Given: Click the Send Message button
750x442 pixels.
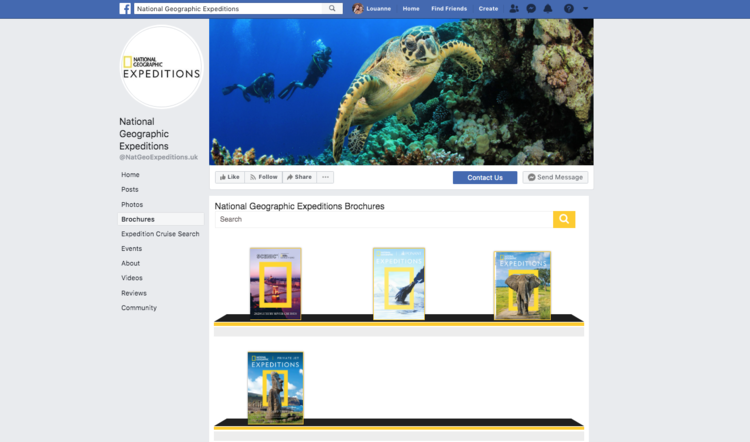Looking at the screenshot, I should coord(555,177).
